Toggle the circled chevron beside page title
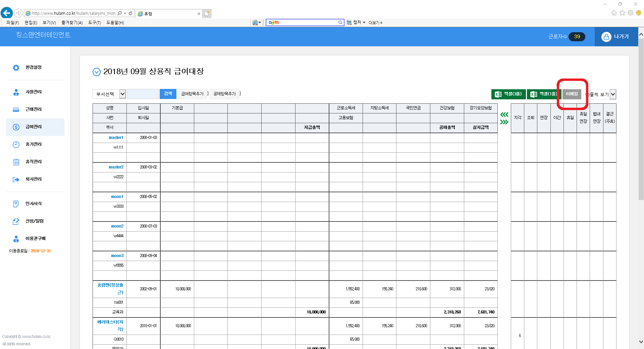 [x=96, y=72]
